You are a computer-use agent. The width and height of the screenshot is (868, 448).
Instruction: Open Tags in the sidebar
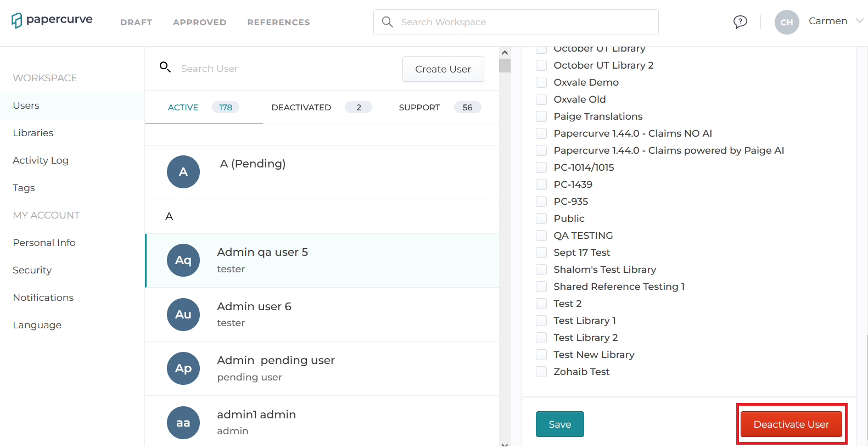tap(24, 188)
